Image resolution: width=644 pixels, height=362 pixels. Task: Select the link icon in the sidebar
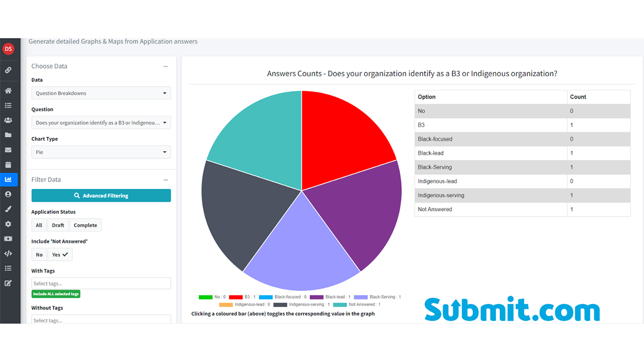(9, 70)
